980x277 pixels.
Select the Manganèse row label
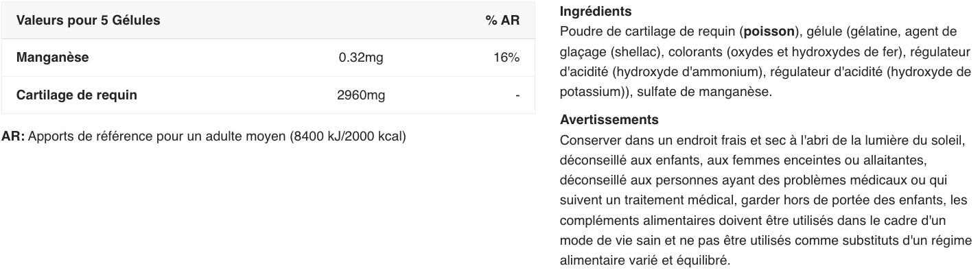coord(52,58)
